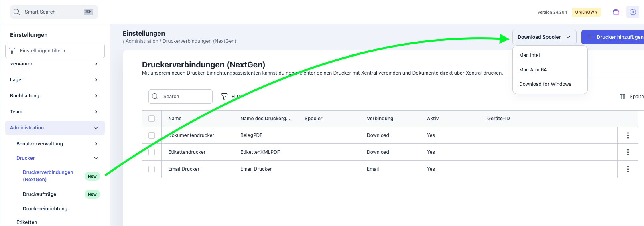The width and height of the screenshot is (644, 226).
Task: Click the funnel icon in Einstellungen filter
Action: [12, 51]
